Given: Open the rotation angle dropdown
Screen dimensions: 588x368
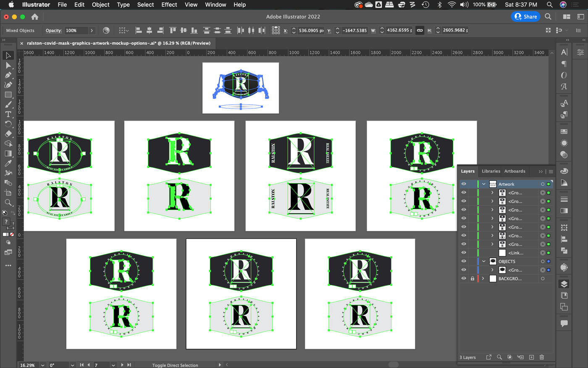Looking at the screenshot, I should [x=73, y=365].
